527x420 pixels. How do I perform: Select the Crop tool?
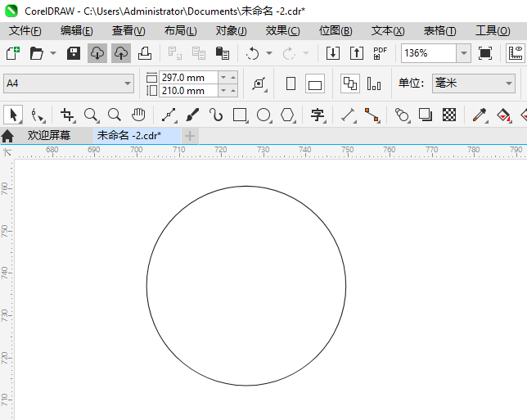point(67,115)
